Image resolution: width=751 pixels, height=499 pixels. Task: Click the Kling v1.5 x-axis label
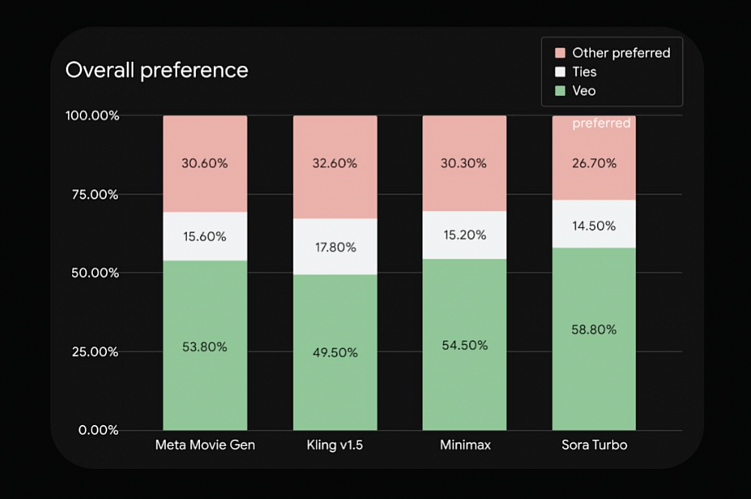point(335,444)
